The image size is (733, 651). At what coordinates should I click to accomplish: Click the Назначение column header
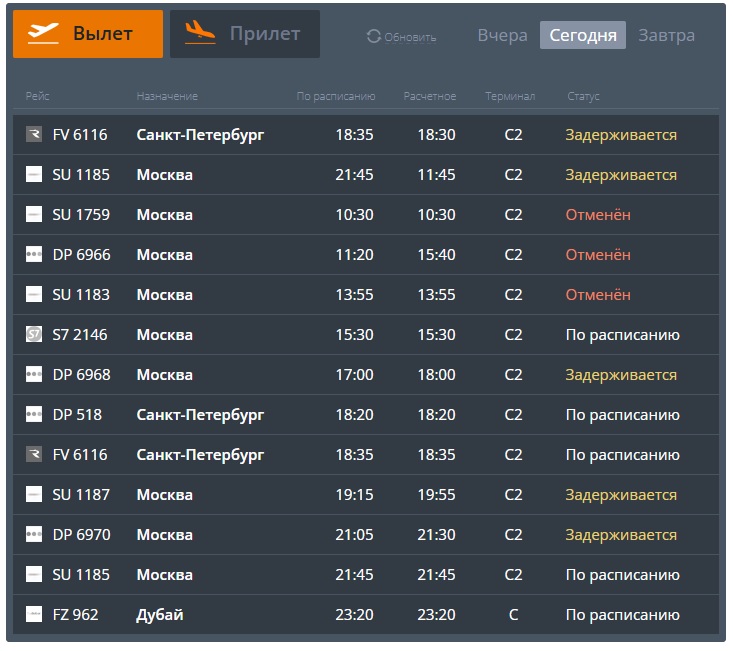167,96
